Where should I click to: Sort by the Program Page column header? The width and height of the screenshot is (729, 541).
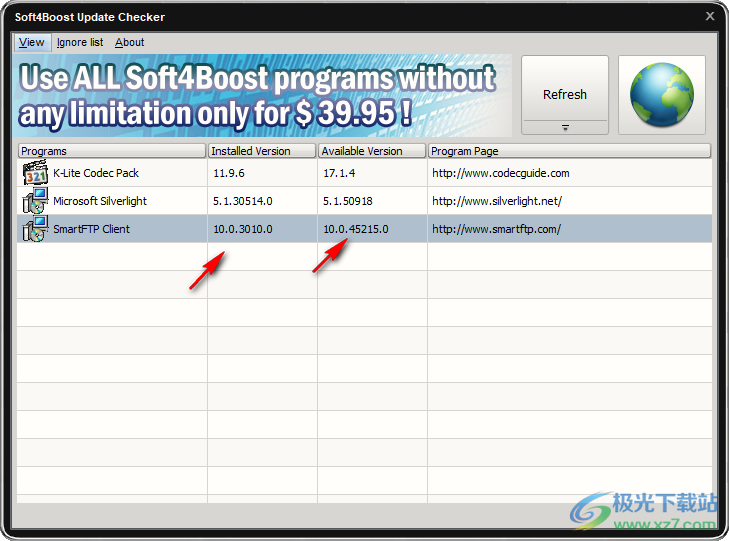pyautogui.click(x=570, y=151)
